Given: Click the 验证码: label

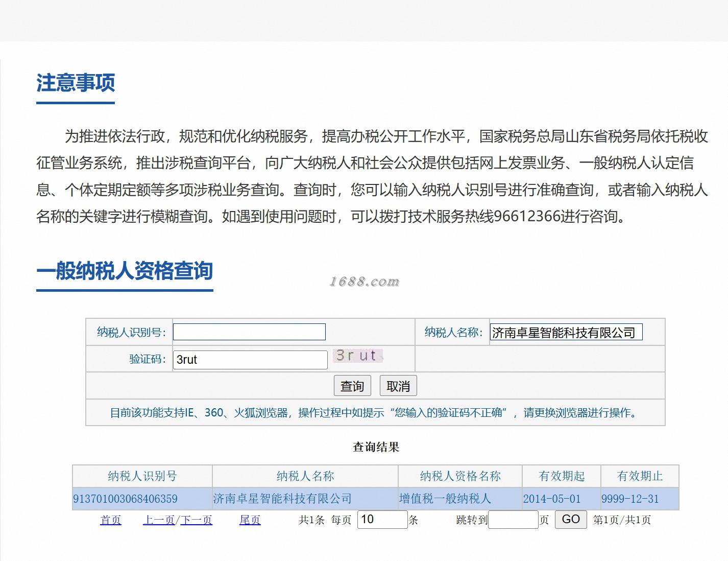Looking at the screenshot, I should click(148, 359).
